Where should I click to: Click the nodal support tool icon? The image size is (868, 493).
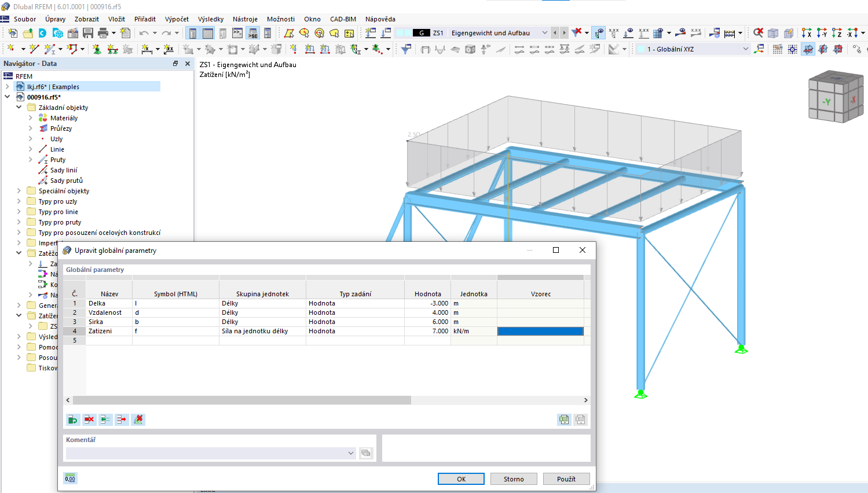(97, 49)
